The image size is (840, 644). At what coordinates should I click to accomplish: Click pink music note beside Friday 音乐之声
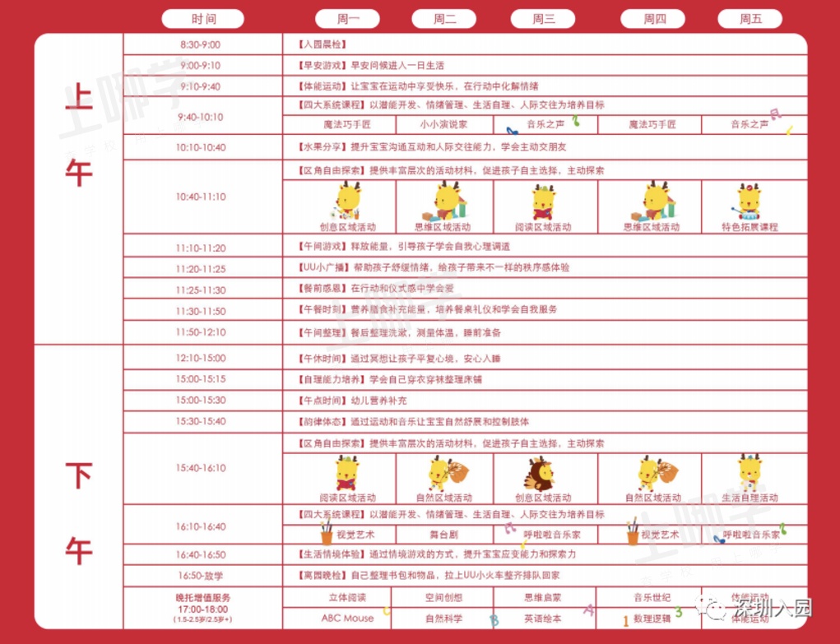[775, 114]
